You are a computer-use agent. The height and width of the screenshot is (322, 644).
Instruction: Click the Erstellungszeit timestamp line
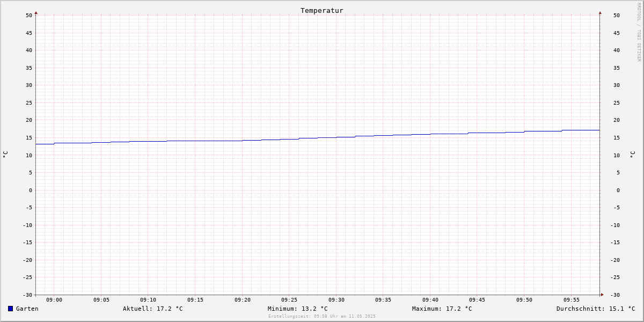pos(322,316)
